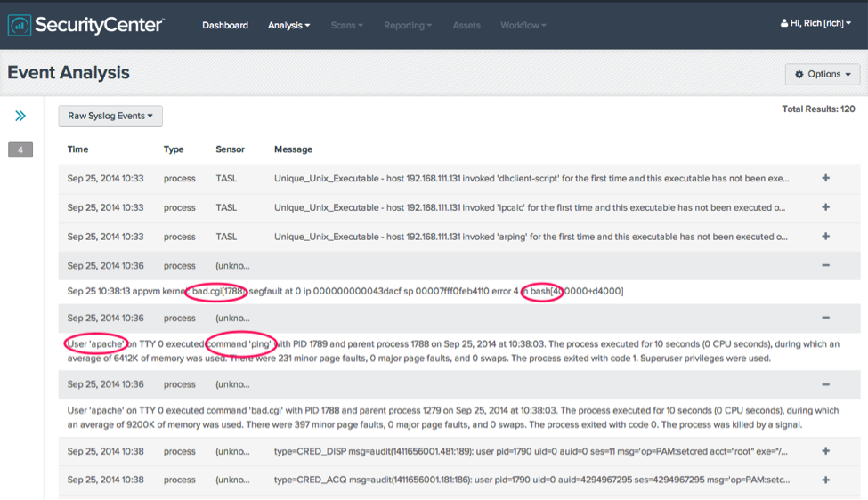Click the 'arping' Unique_Unix_Executable message
Image resolution: width=868 pixels, height=500 pixels.
531,237
